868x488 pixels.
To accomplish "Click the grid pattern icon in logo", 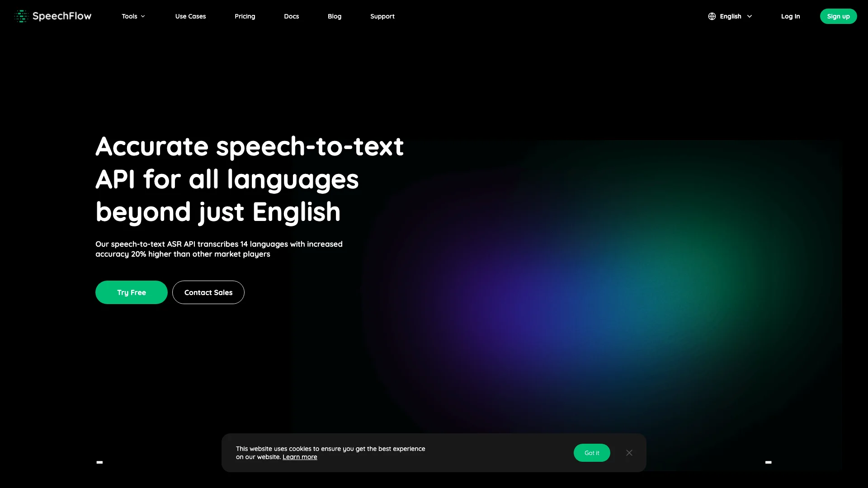I will tap(20, 16).
